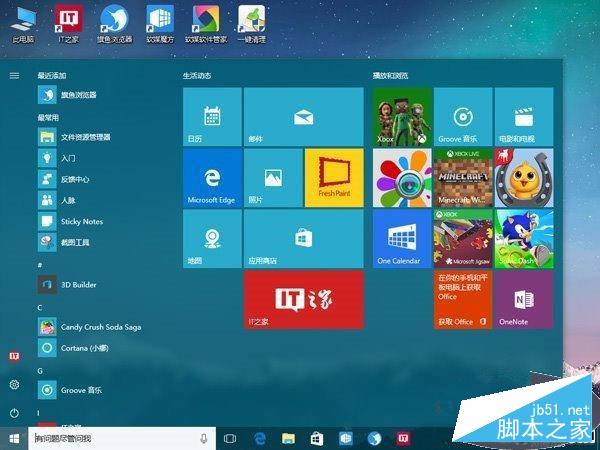Image resolution: width=600 pixels, height=450 pixels.
Task: Launch Minecraft Windows 10 tile
Action: pyautogui.click(x=463, y=178)
